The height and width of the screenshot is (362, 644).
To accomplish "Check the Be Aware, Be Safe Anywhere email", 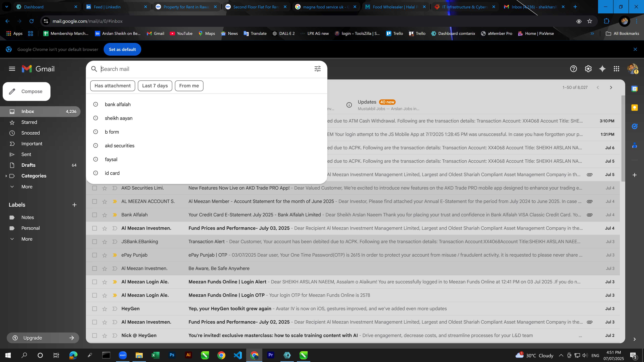I will pos(94,268).
